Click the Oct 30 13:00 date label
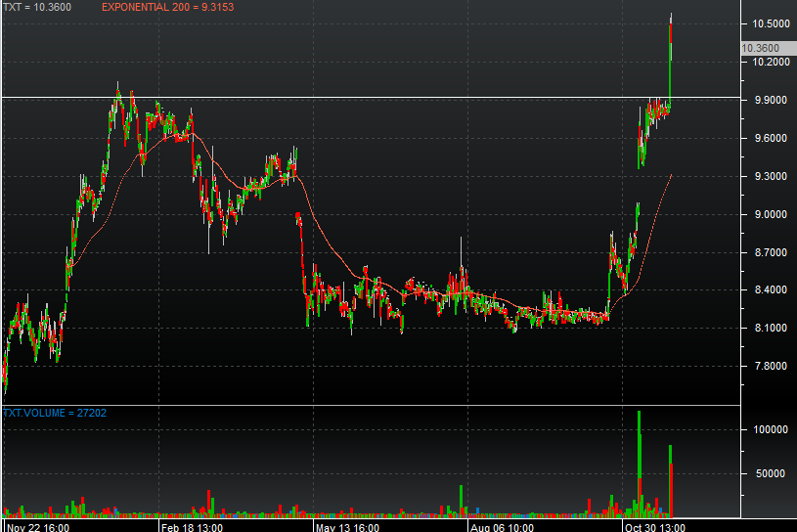 tap(657, 526)
